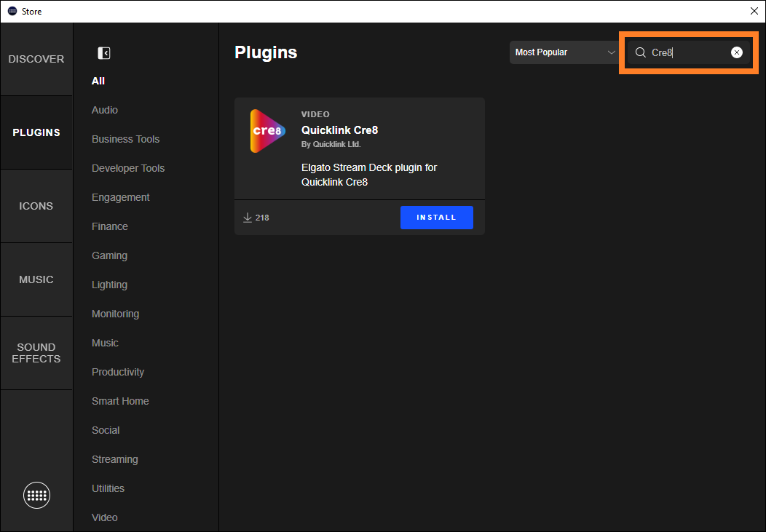Click the Store app icon in title bar

12,11
